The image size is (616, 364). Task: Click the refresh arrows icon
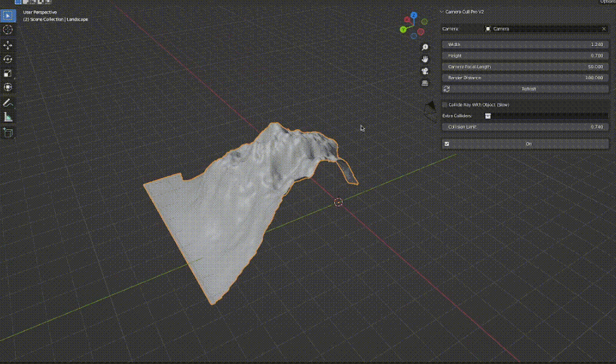point(446,89)
